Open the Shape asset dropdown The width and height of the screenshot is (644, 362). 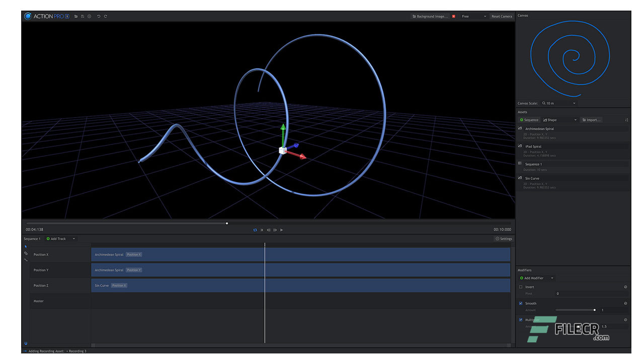[559, 120]
